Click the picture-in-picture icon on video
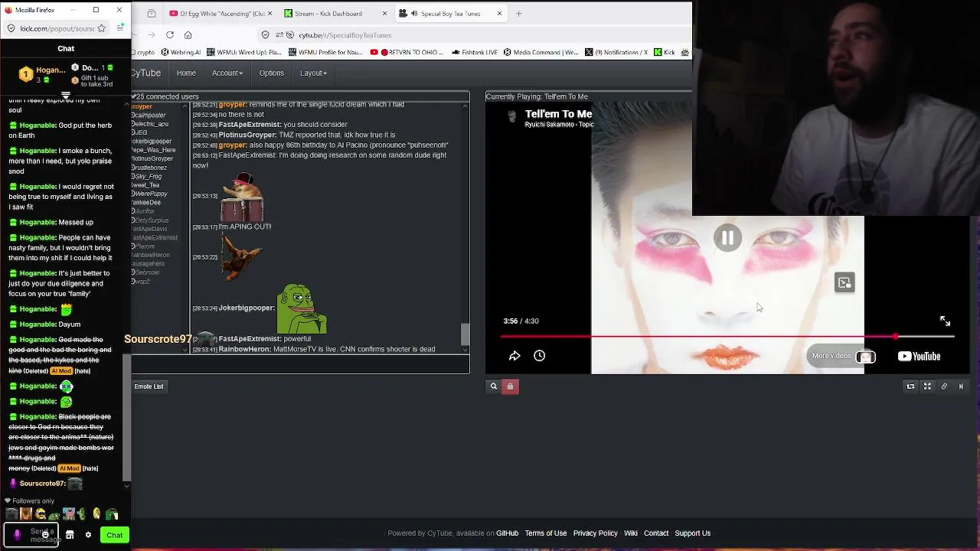 844,282
